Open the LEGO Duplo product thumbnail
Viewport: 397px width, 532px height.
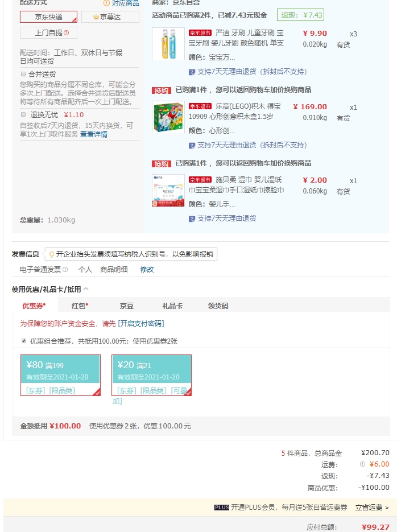pos(168,117)
